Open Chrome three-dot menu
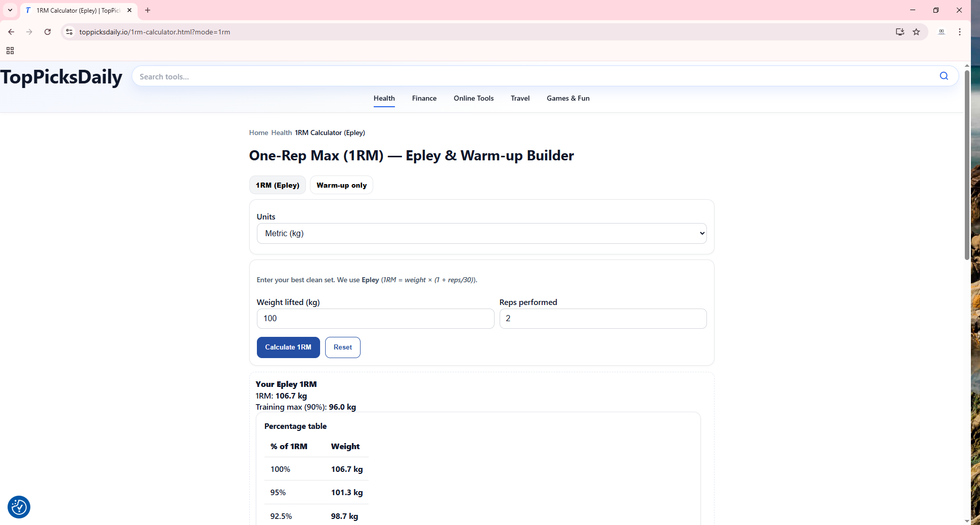 (x=959, y=32)
